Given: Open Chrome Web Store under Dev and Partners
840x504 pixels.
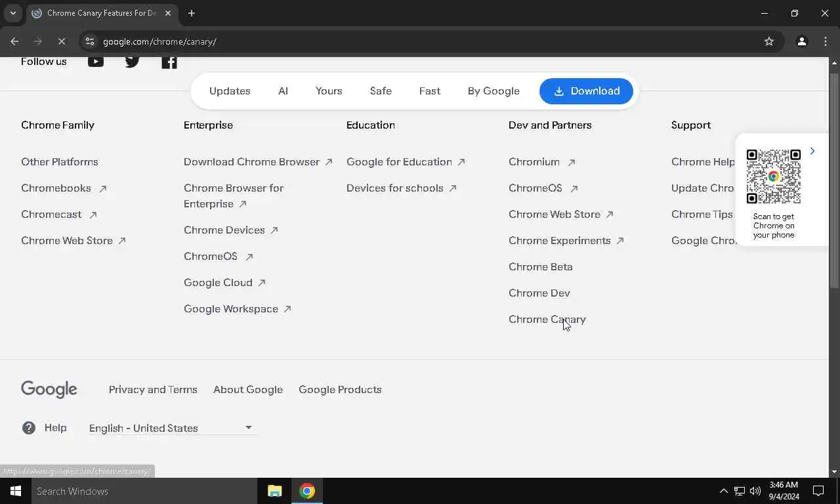Looking at the screenshot, I should click(561, 215).
